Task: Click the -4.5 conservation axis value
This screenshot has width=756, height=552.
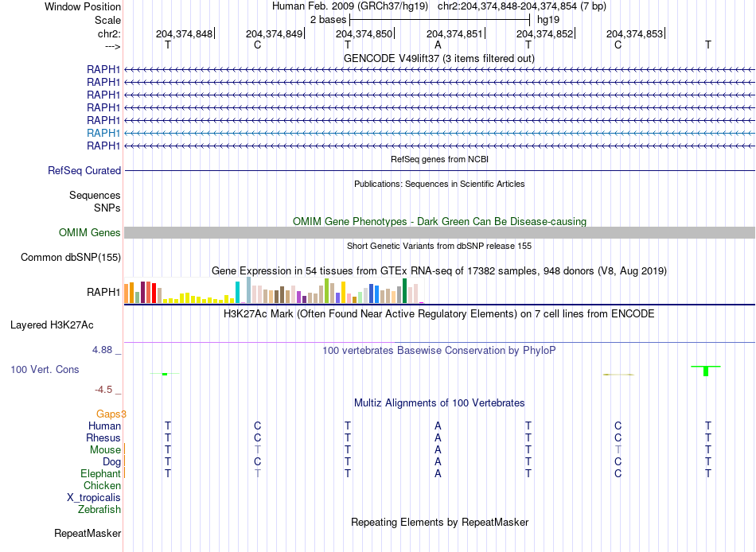Action: click(103, 390)
